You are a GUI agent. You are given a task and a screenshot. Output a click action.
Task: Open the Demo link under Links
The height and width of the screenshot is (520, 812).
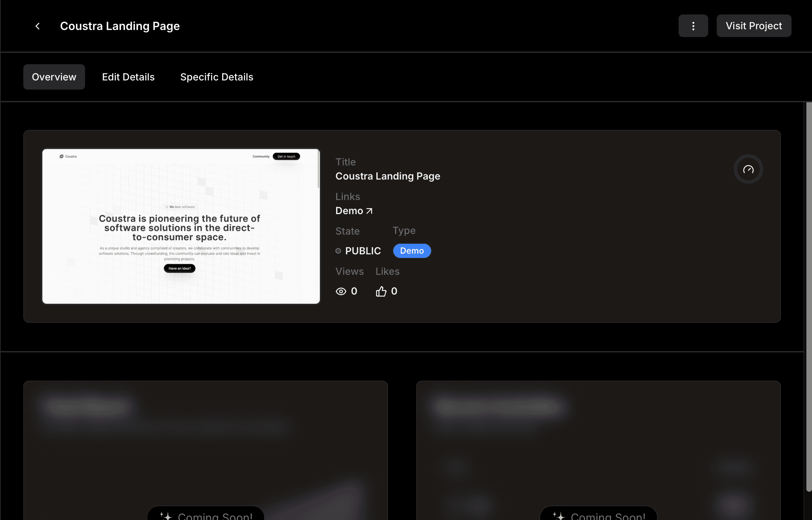[354, 211]
